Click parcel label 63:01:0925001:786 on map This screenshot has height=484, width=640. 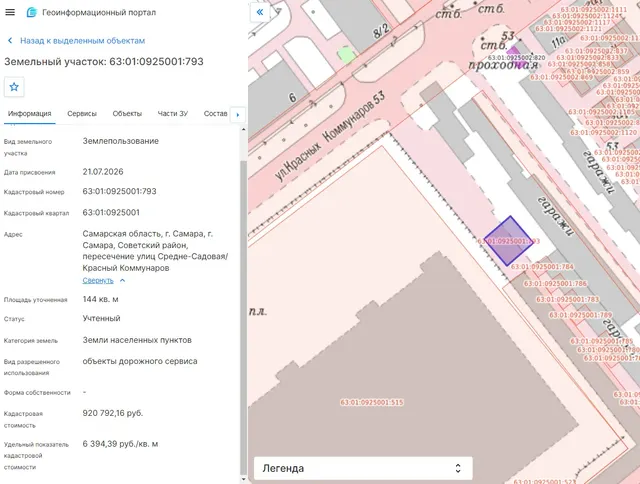pyautogui.click(x=556, y=283)
